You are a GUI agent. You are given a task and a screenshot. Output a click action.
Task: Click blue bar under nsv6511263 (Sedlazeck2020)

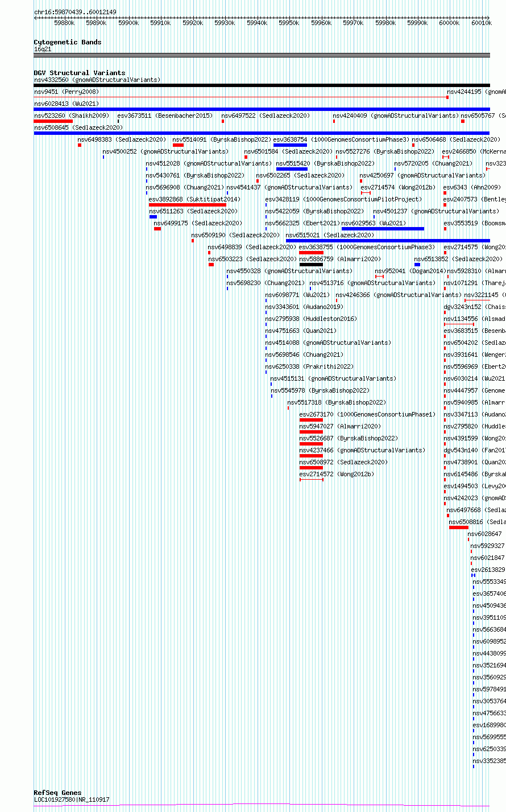(x=153, y=217)
